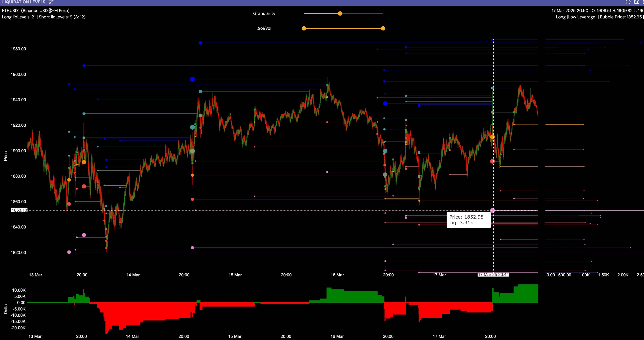Click the leftmost pink bubble at the 1820 level
The height and width of the screenshot is (340, 644).
pos(69,252)
